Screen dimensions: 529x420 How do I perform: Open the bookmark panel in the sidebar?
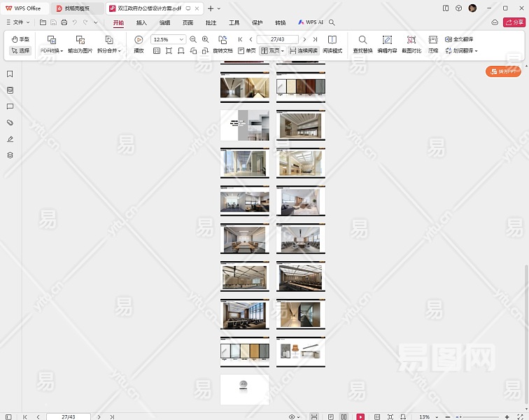[x=10, y=74]
